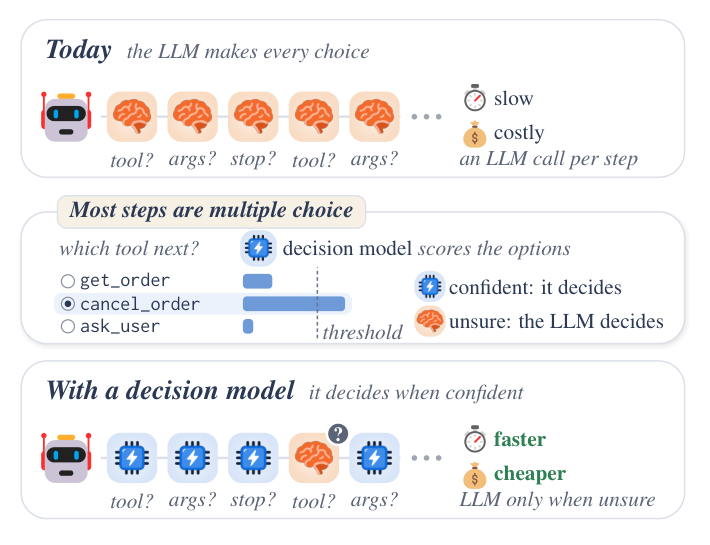Click the robot icon in bottom panel

coord(66,458)
